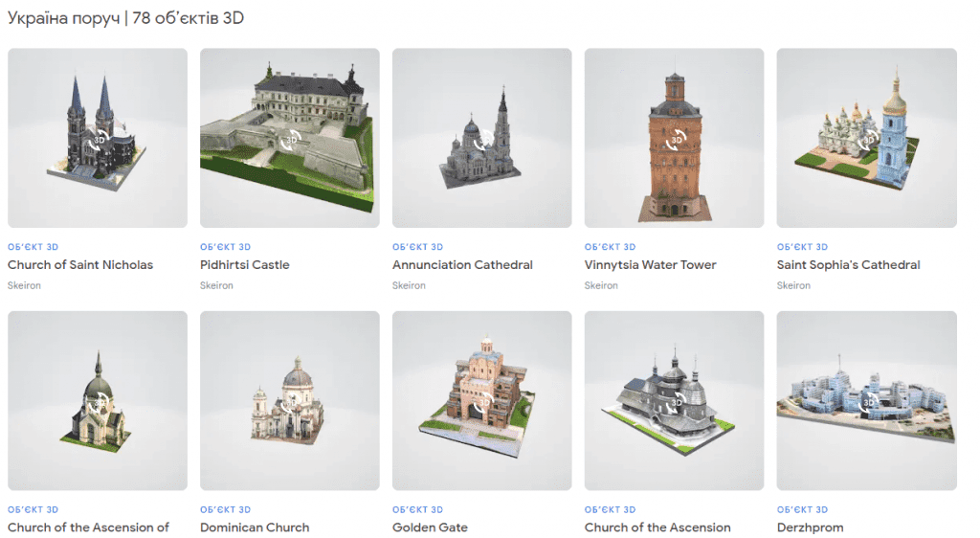Click the Church of Saint Nicholas title link

point(80,265)
